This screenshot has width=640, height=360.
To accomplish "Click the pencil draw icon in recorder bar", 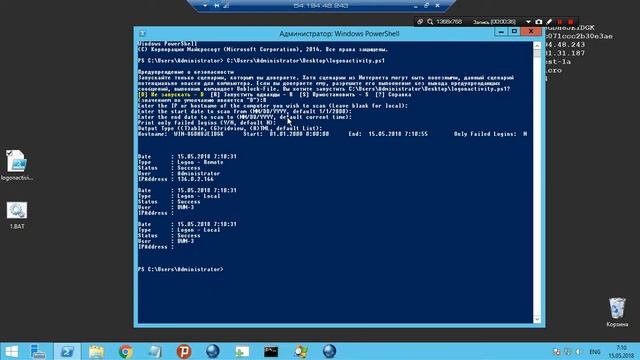I will (549, 22).
